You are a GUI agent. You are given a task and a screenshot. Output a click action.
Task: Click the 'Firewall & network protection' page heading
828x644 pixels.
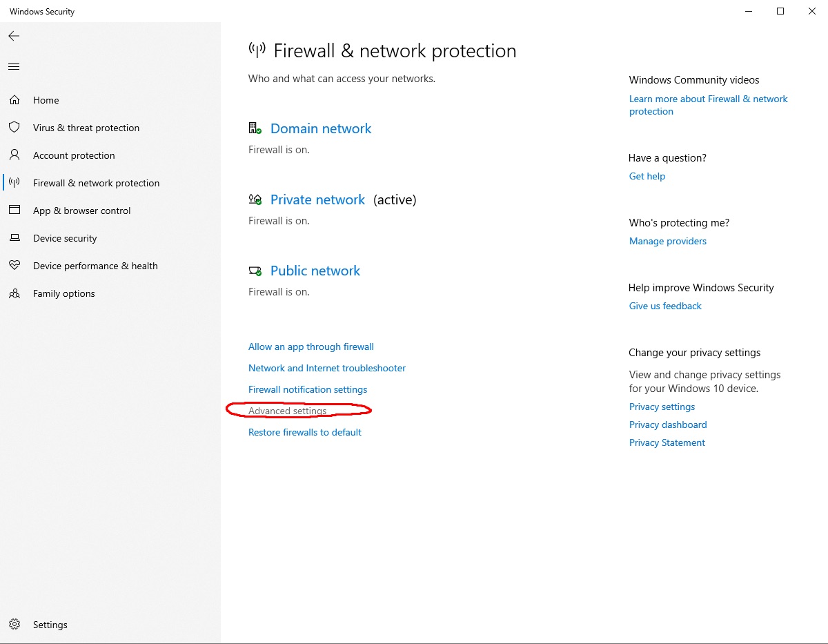395,50
